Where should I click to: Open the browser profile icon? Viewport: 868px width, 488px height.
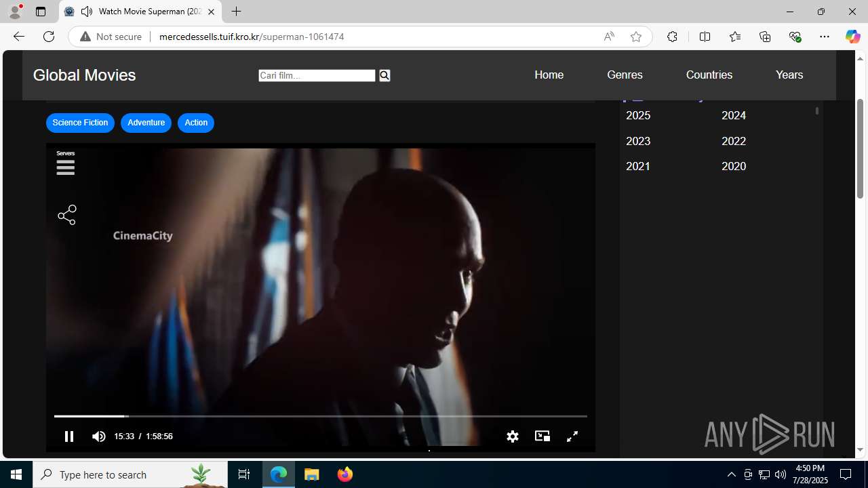[x=15, y=11]
